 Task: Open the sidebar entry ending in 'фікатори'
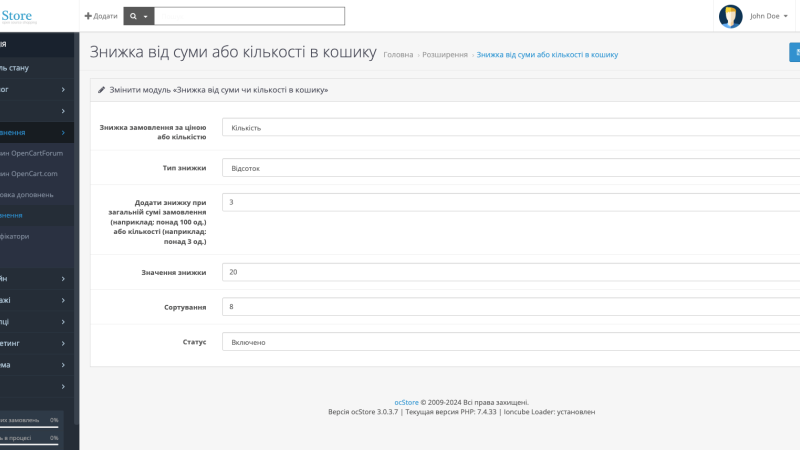pos(37,236)
